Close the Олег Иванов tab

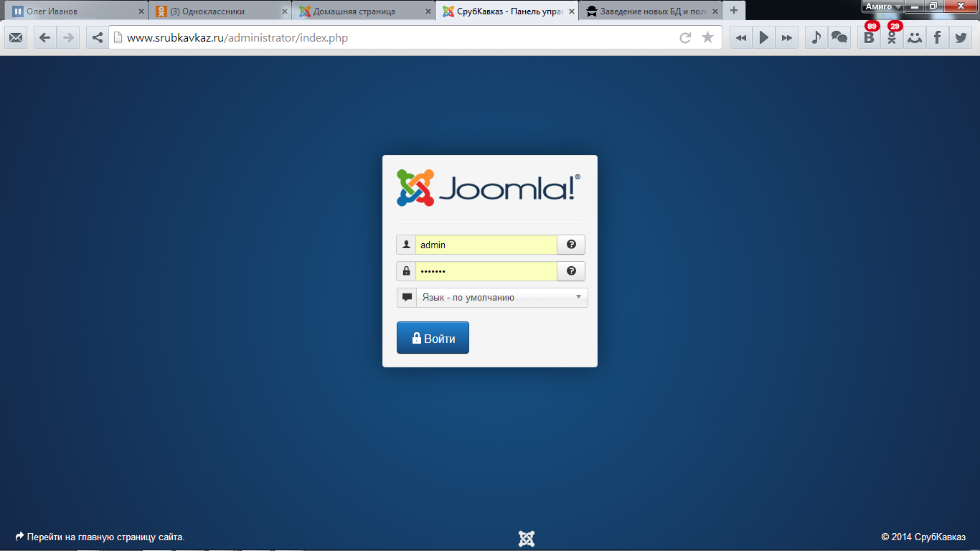[141, 11]
